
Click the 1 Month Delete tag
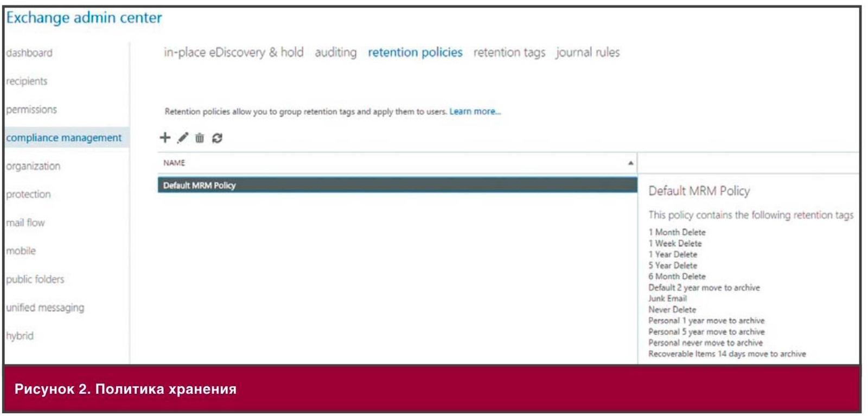coord(677,232)
